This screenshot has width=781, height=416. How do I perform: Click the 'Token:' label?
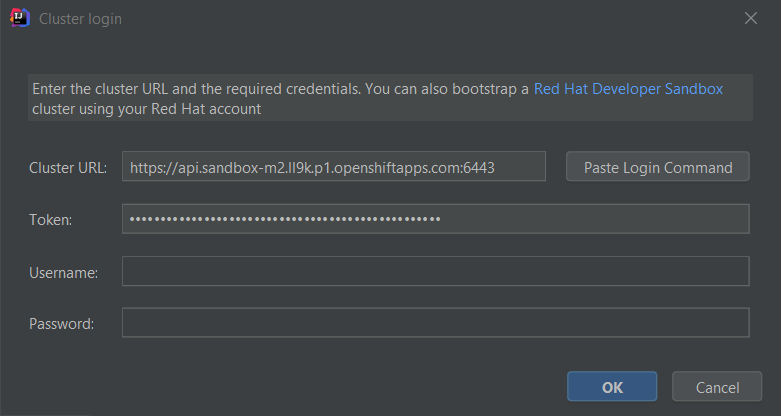point(50,220)
